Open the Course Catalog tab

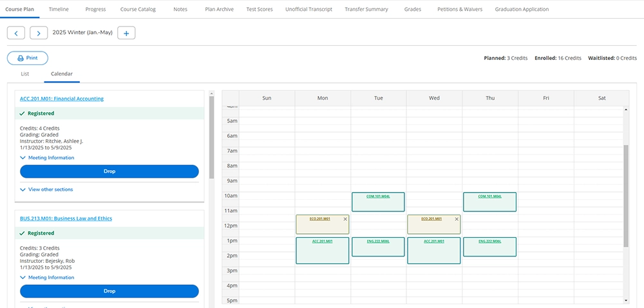[138, 10]
